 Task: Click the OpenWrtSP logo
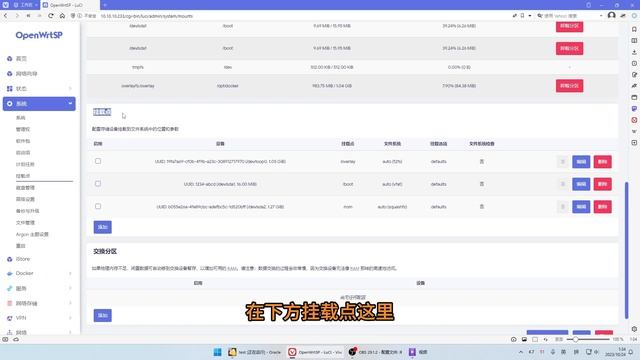point(39,36)
